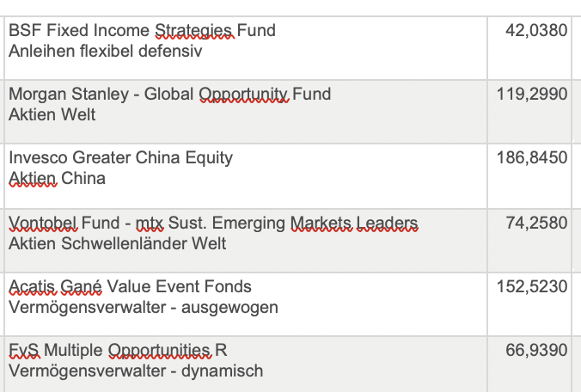This screenshot has width=581, height=392.
Task: Place cursor in 'Anleihen flexibel defensiv' text
Action: click(105, 52)
